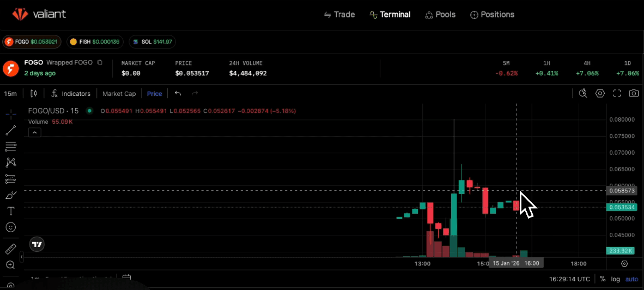
Task: Undo the last chart action
Action: pos(178,94)
